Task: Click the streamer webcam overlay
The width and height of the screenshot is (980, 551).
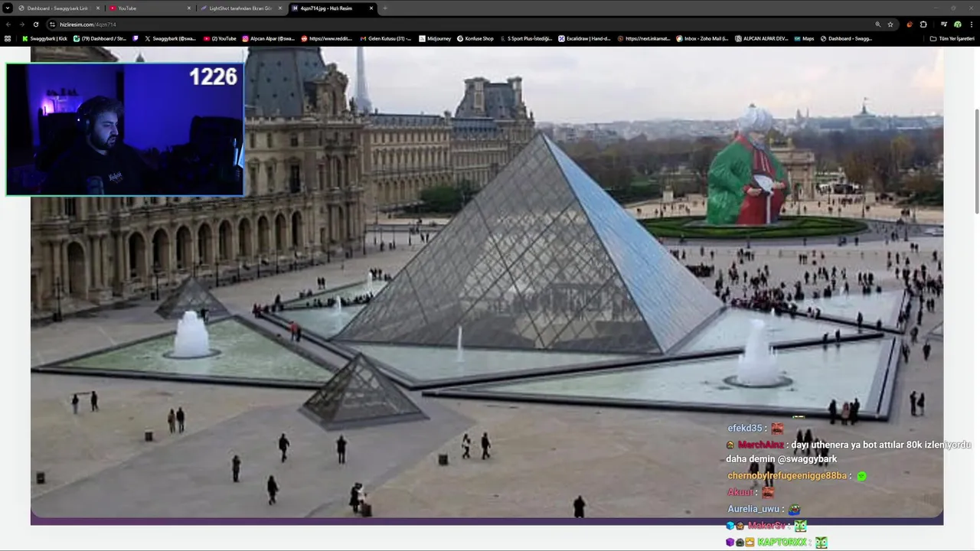Action: 125,129
